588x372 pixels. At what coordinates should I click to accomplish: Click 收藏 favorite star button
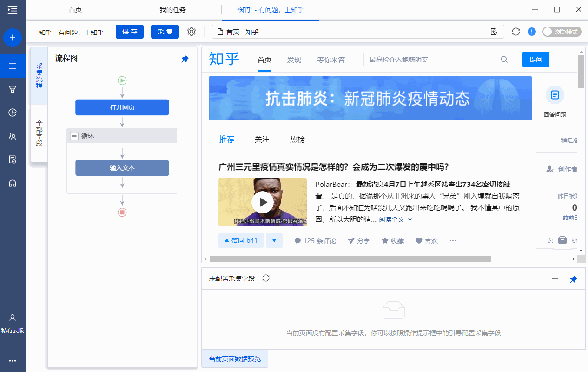click(x=393, y=241)
